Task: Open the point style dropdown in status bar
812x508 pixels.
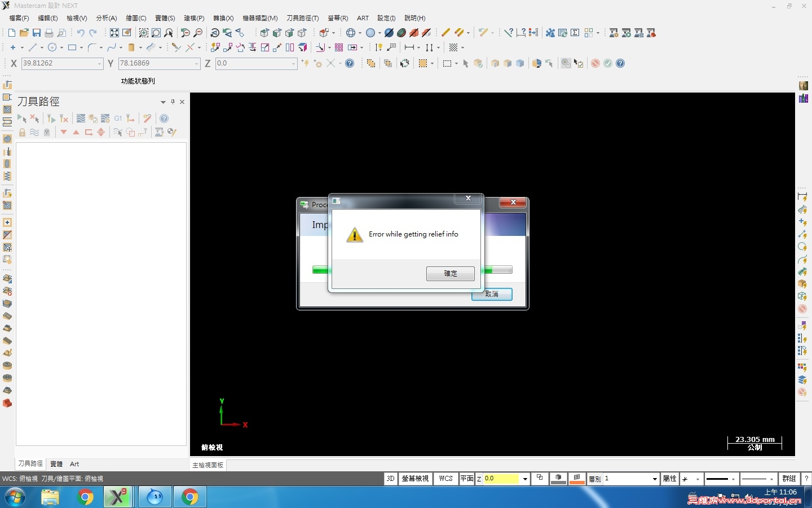Action: [698, 479]
